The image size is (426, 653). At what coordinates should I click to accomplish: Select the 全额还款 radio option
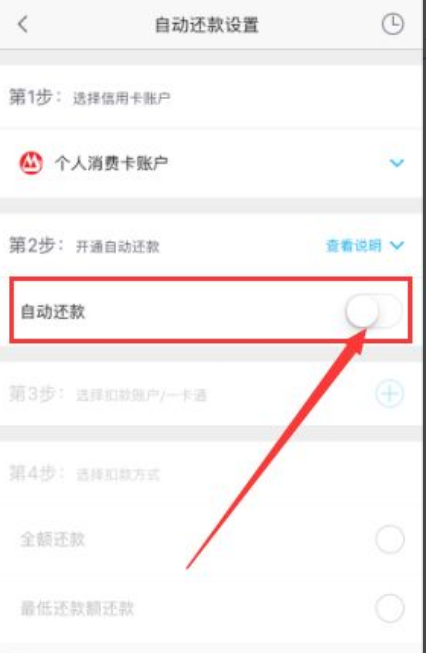pyautogui.click(x=389, y=539)
